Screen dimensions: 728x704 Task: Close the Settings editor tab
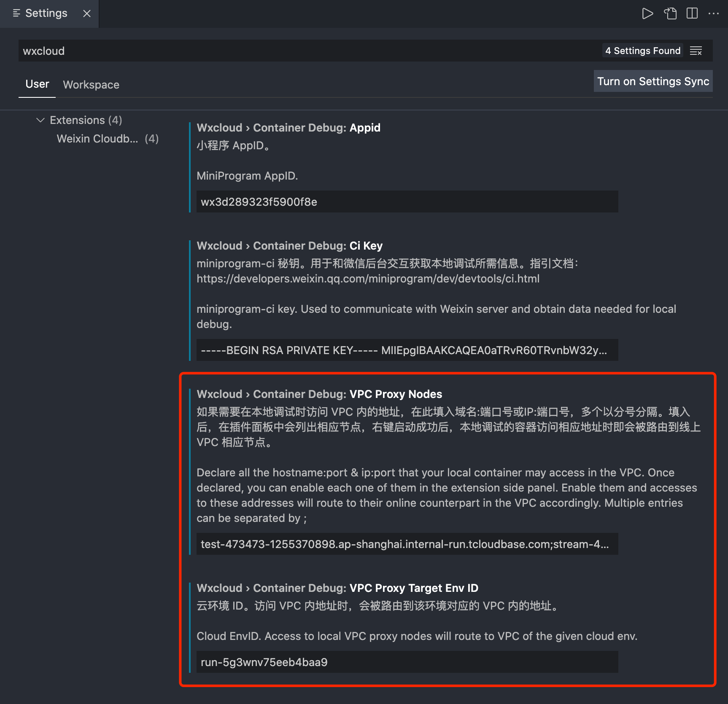click(x=87, y=13)
